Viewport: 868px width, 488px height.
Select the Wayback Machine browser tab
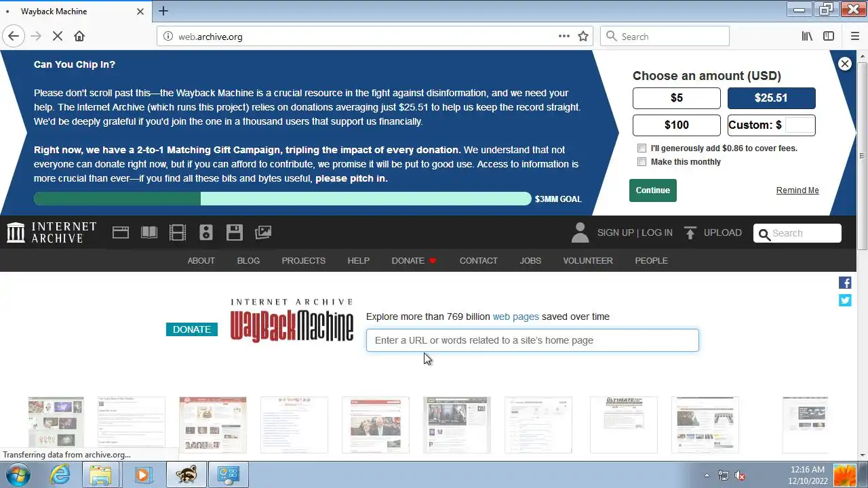coord(76,12)
